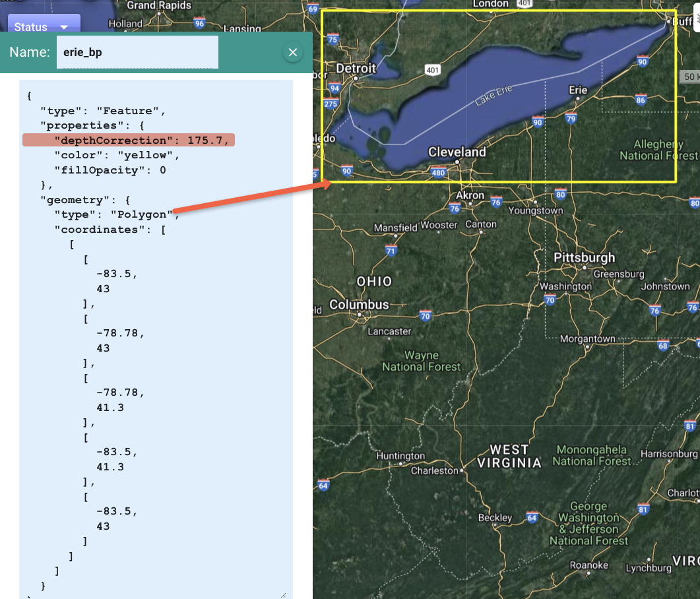700x599 pixels.
Task: Click the Allegheny National Forest label
Action: pyautogui.click(x=658, y=150)
